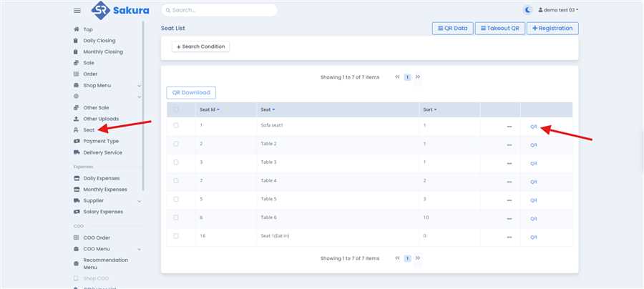Go to Payment Type page
The height and width of the screenshot is (289, 644).
click(101, 141)
